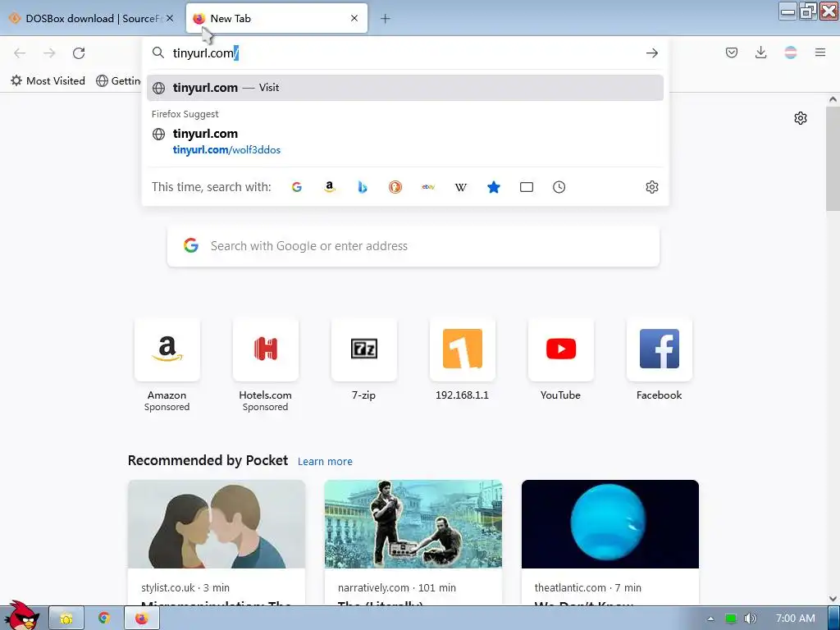Viewport: 840px width, 630px height.
Task: Open the Downloads panel
Action: click(x=760, y=52)
